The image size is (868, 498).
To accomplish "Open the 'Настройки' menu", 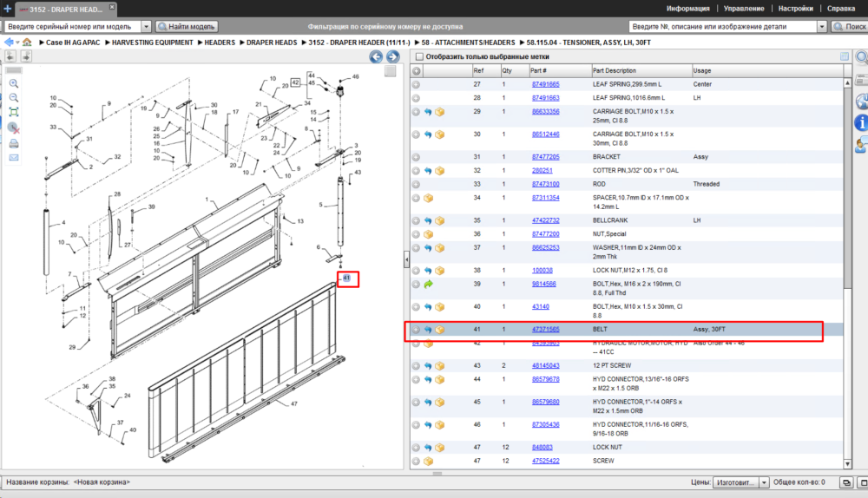I will [795, 9].
